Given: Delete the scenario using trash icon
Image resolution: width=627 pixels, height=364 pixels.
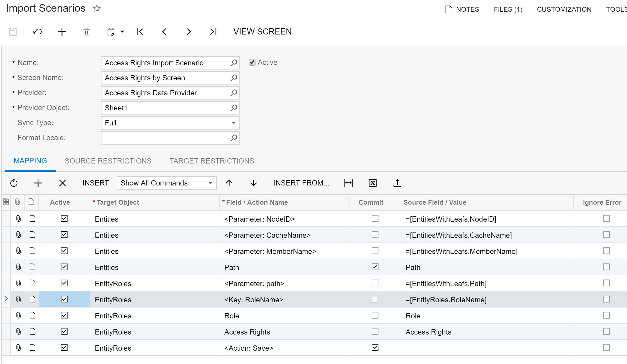Looking at the screenshot, I should tap(86, 32).
